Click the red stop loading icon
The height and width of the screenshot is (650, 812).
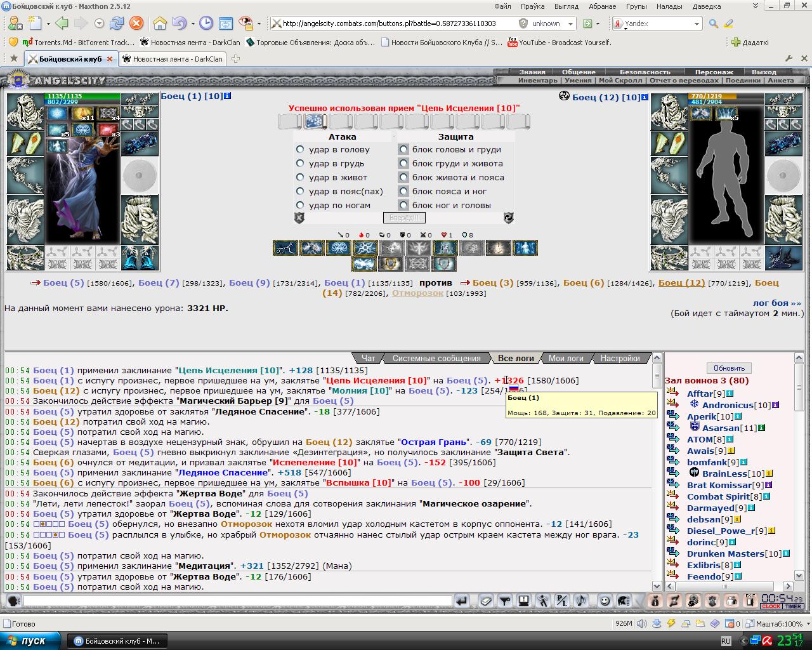coord(136,23)
